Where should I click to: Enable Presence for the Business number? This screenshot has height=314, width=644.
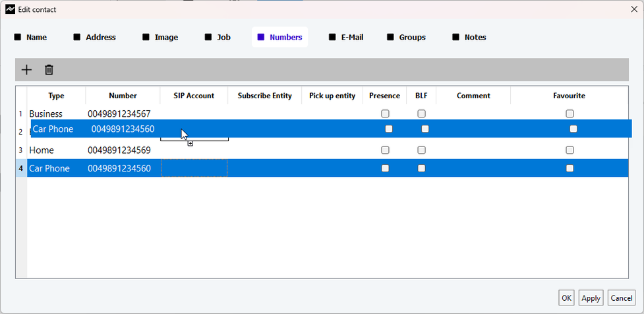(x=385, y=113)
